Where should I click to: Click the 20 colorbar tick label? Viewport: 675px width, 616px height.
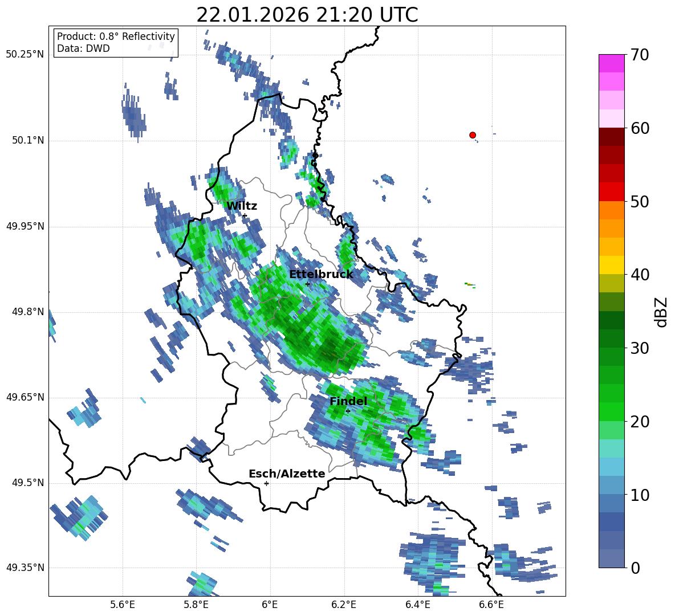[640, 422]
